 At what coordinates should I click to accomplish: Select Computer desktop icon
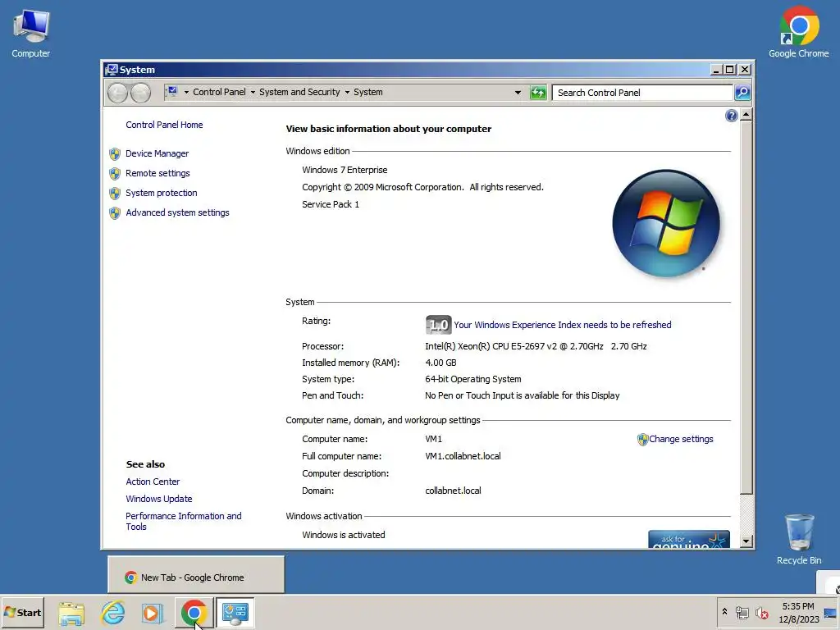30,34
